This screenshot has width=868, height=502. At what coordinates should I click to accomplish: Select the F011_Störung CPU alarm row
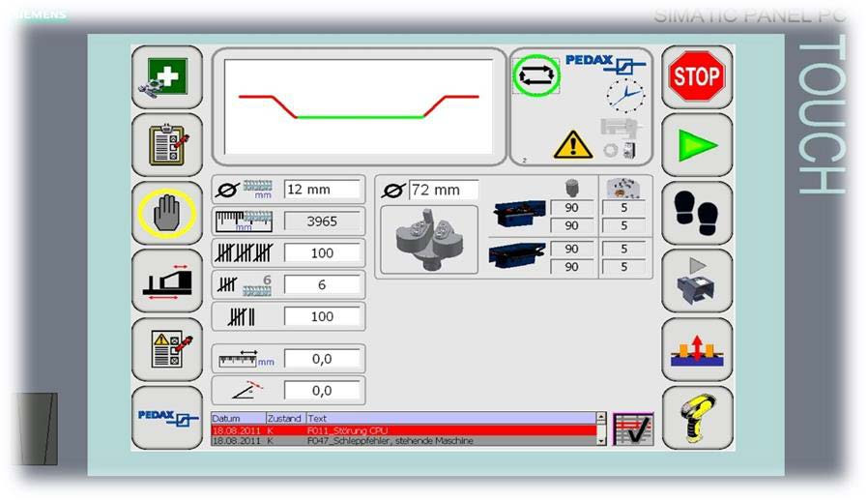point(402,429)
